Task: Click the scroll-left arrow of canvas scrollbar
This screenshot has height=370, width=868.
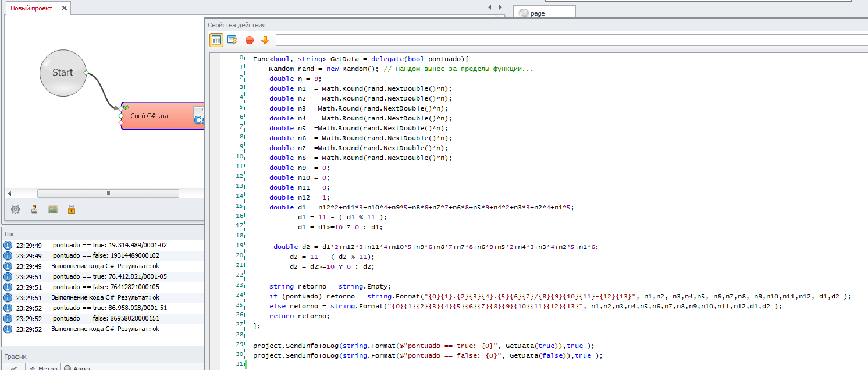Action: click(9, 193)
